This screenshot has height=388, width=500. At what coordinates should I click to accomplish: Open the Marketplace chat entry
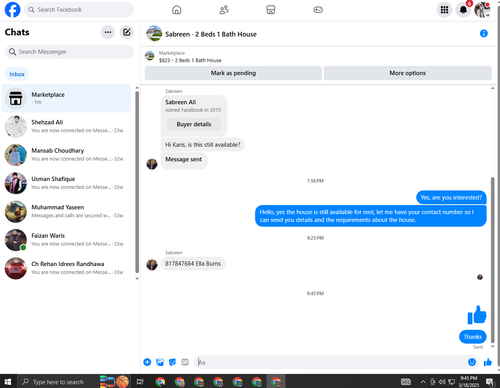[66, 98]
